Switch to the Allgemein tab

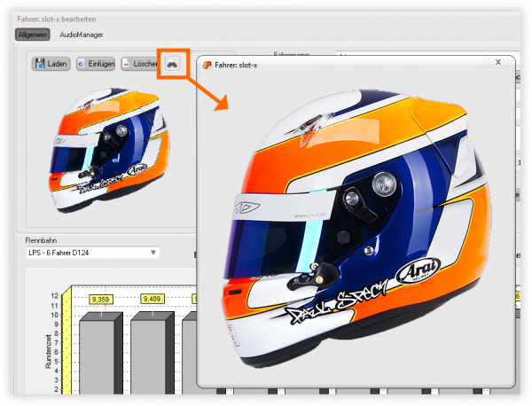pos(31,35)
